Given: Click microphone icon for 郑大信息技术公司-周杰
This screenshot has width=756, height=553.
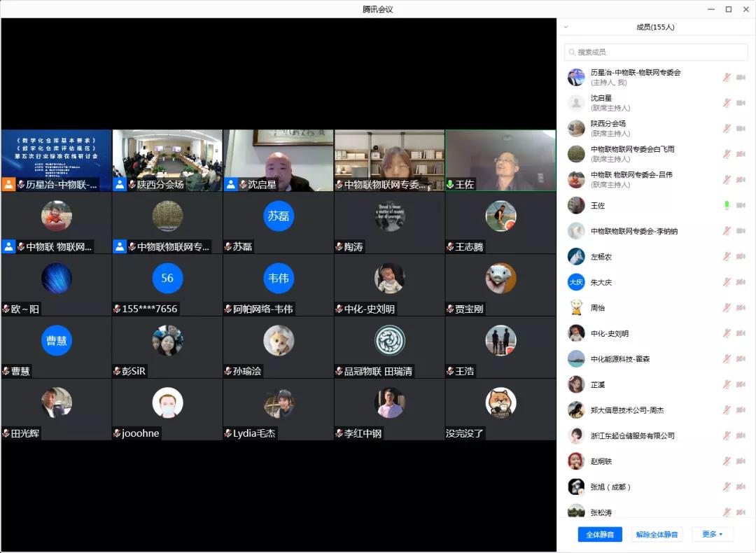Looking at the screenshot, I should tap(727, 410).
